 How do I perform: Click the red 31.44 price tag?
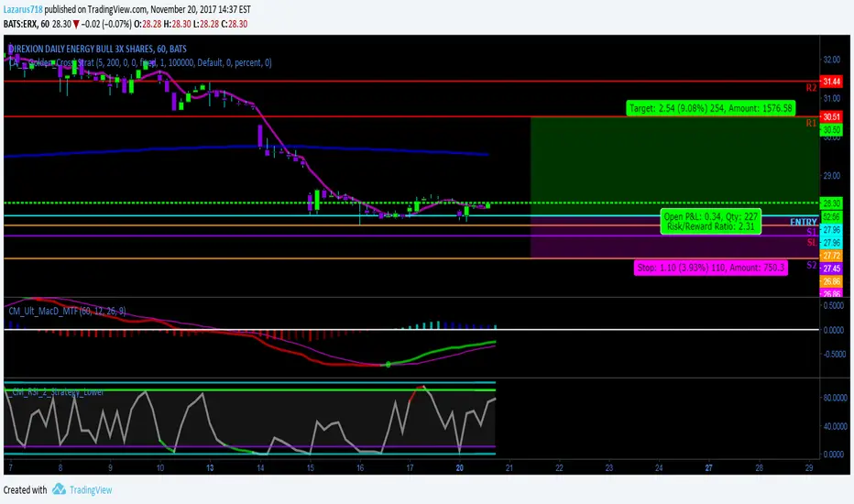click(831, 82)
